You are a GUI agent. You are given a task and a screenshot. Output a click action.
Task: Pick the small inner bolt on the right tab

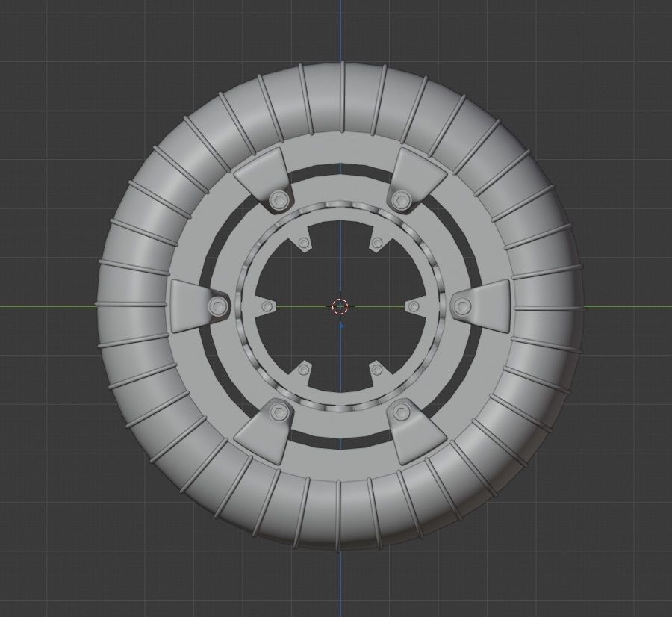point(414,306)
